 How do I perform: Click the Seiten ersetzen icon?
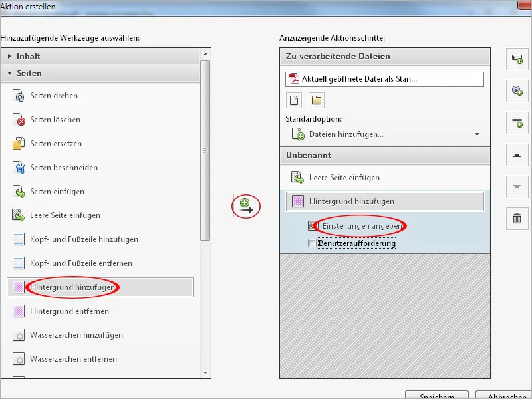19,144
